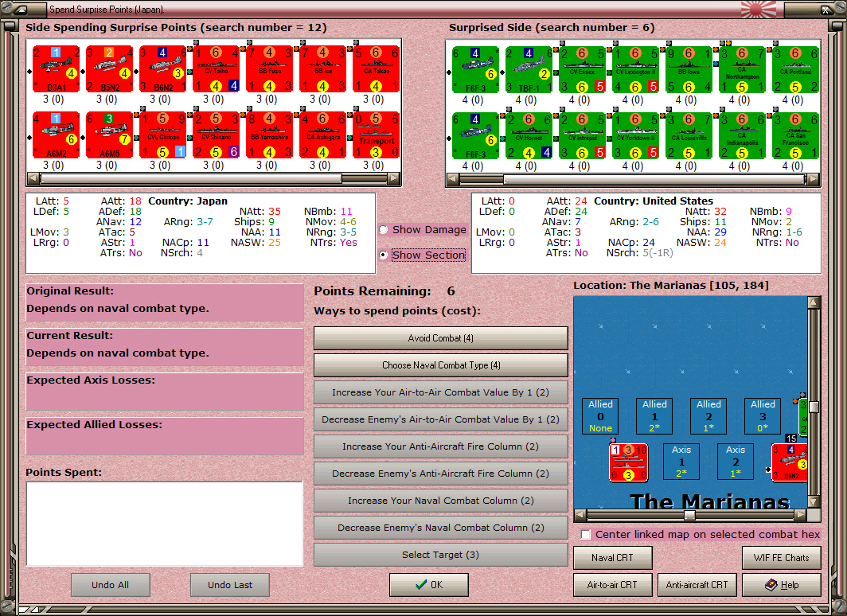Click inside the Points Spent list box
This screenshot has width=847, height=616.
tap(165, 524)
